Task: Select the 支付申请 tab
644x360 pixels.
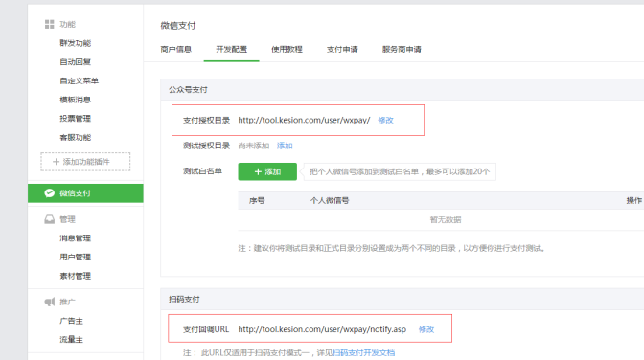Action: (342, 49)
